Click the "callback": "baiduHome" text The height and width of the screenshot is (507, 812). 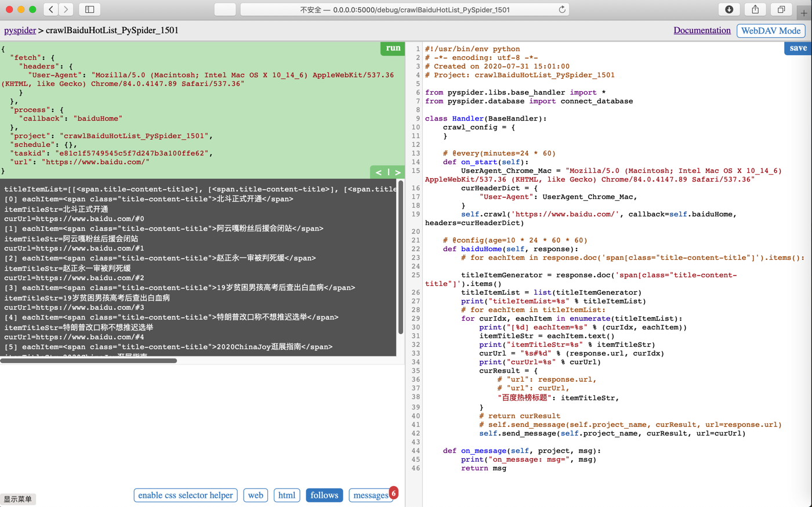coord(70,118)
